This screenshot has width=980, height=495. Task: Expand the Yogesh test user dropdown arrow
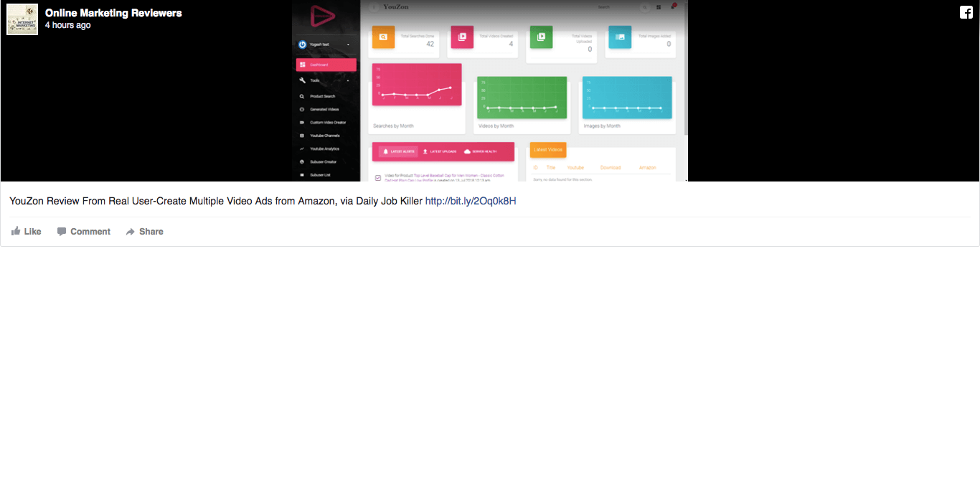[x=349, y=44]
